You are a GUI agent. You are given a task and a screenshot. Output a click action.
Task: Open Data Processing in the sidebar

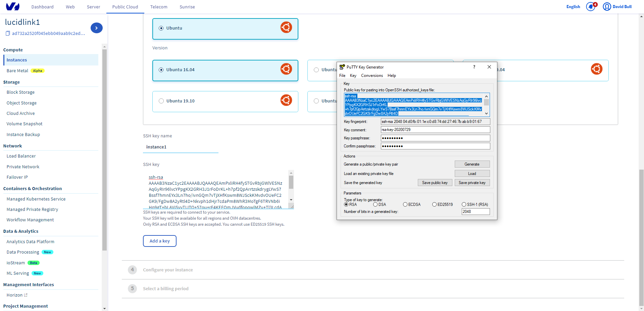tap(23, 252)
